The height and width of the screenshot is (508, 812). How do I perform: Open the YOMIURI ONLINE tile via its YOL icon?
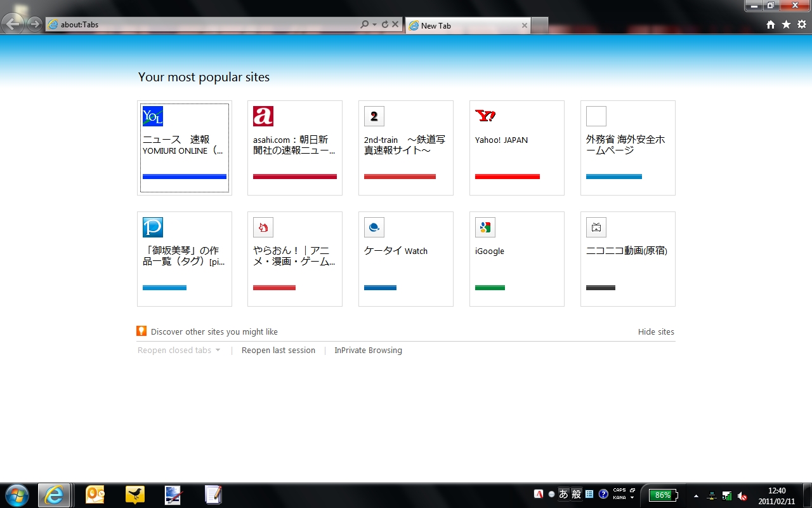click(153, 116)
